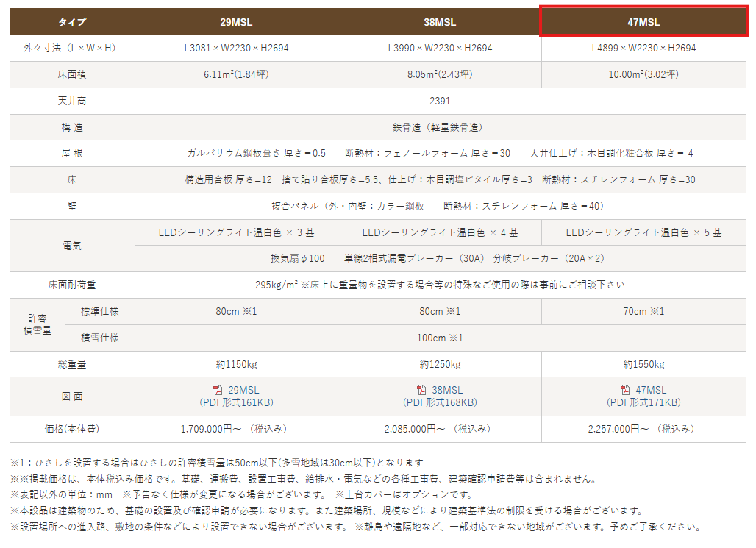756x548 pixels.
Task: Open the 38MSL drawing PDF link
Action: point(446,390)
